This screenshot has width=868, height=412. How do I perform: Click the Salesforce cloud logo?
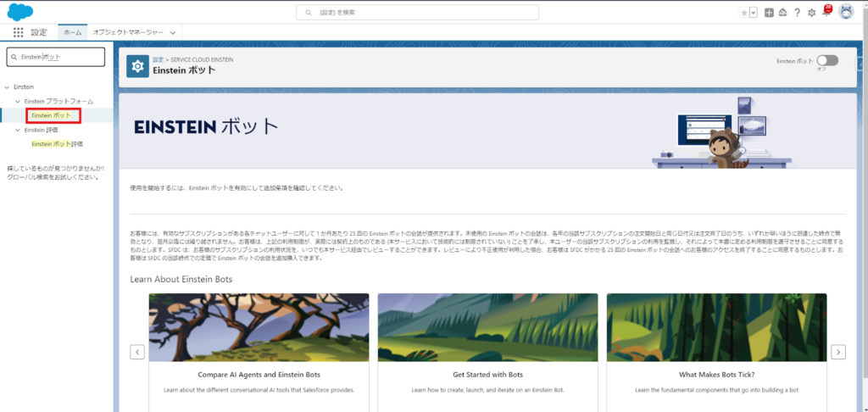pos(19,11)
